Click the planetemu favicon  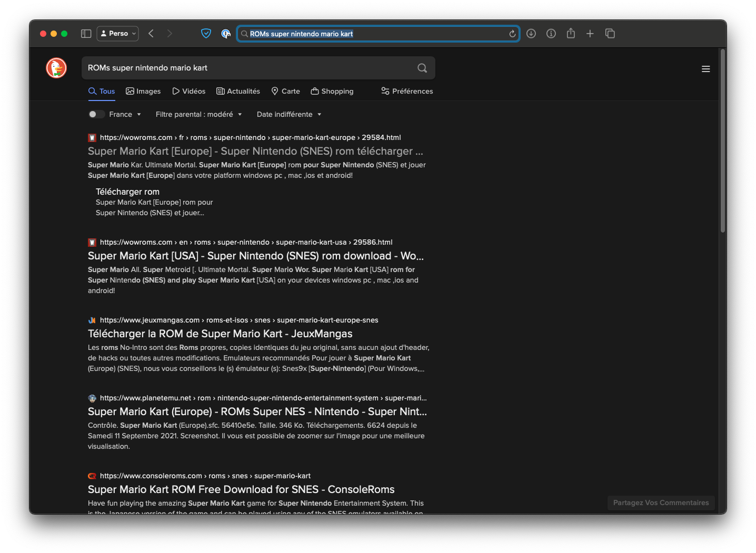coord(92,398)
